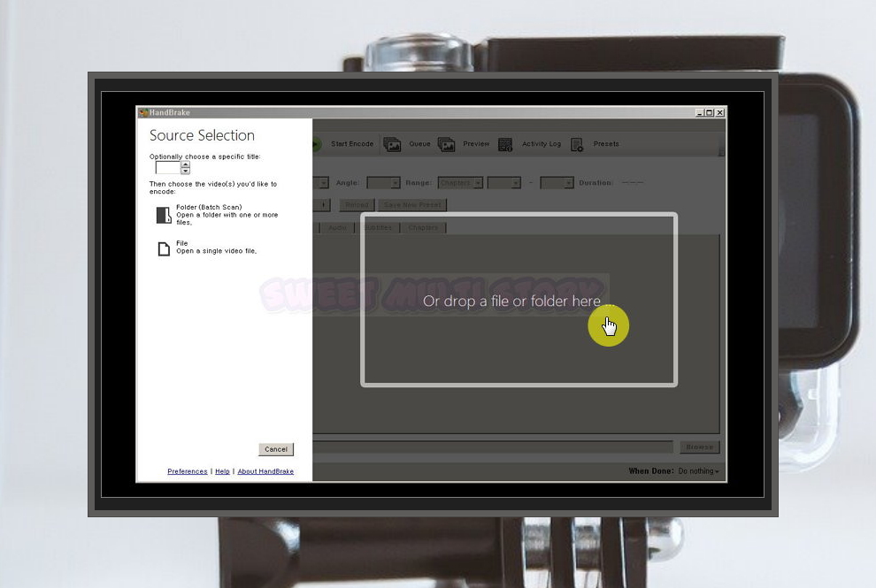This screenshot has width=876, height=588.
Task: Click the Reload button
Action: [x=357, y=205]
